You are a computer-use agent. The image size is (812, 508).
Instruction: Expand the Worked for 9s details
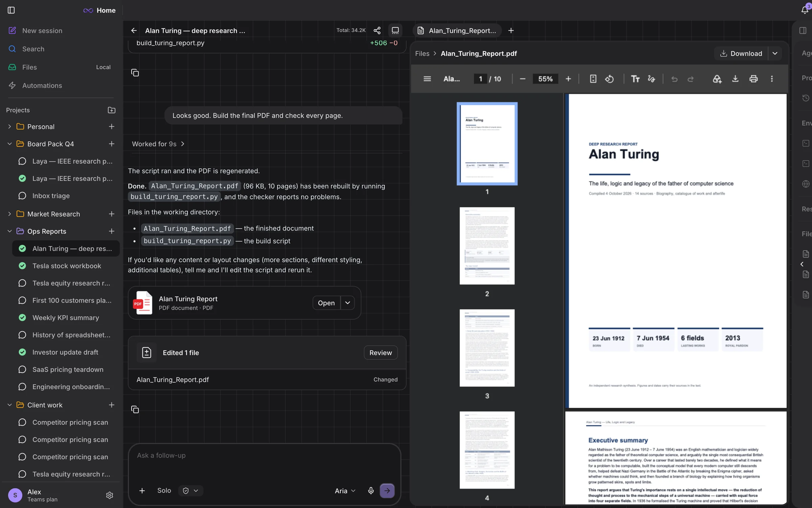(x=158, y=144)
